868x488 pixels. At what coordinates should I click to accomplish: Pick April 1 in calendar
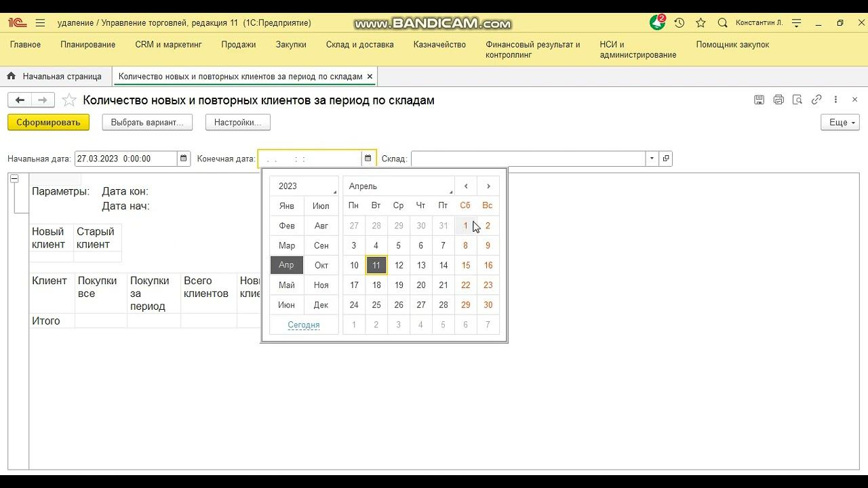point(466,226)
